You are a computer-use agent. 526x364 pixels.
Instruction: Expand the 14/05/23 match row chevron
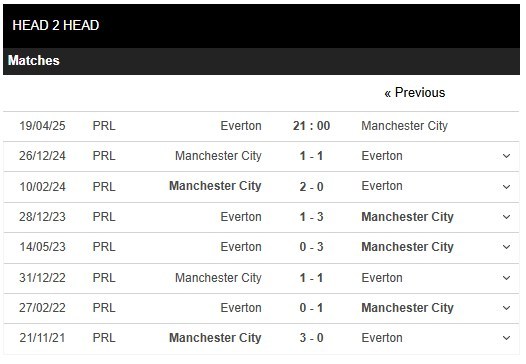click(x=506, y=247)
